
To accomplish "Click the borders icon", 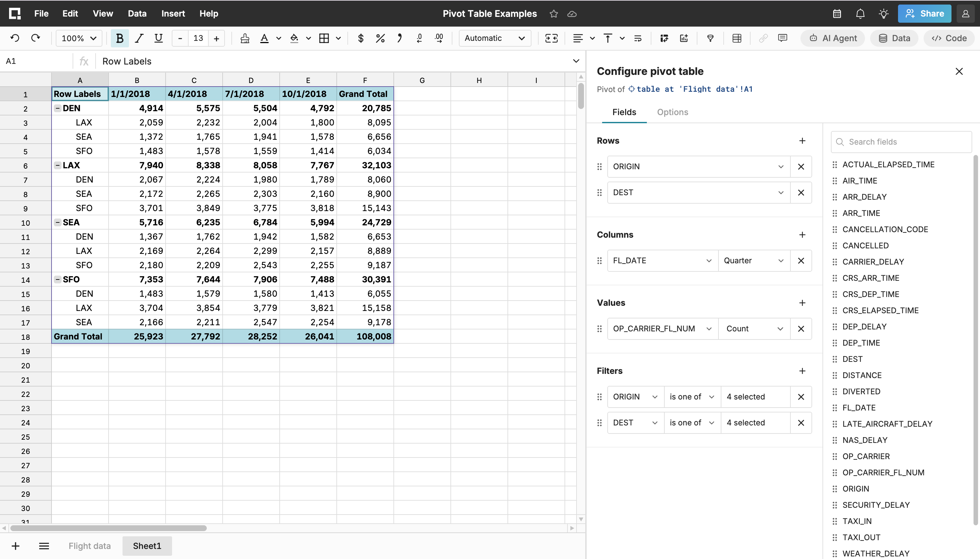I will point(324,38).
